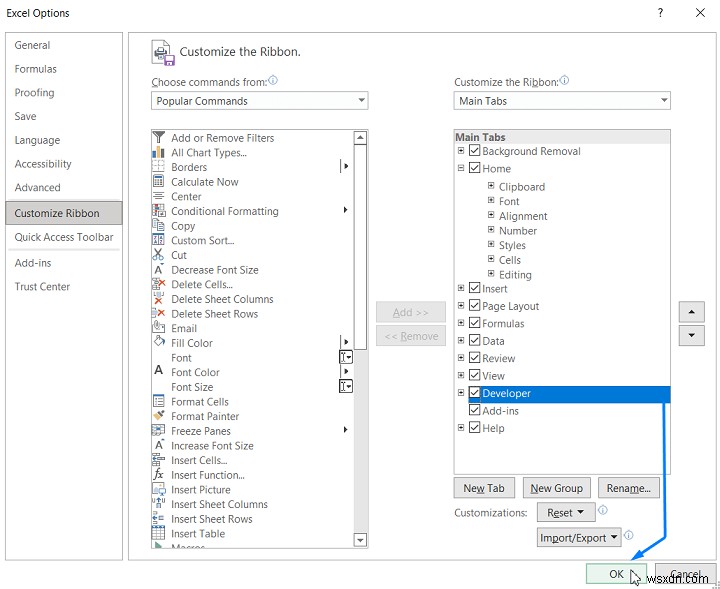The height and width of the screenshot is (589, 720).
Task: Click the Insert Picture icon
Action: click(x=159, y=489)
